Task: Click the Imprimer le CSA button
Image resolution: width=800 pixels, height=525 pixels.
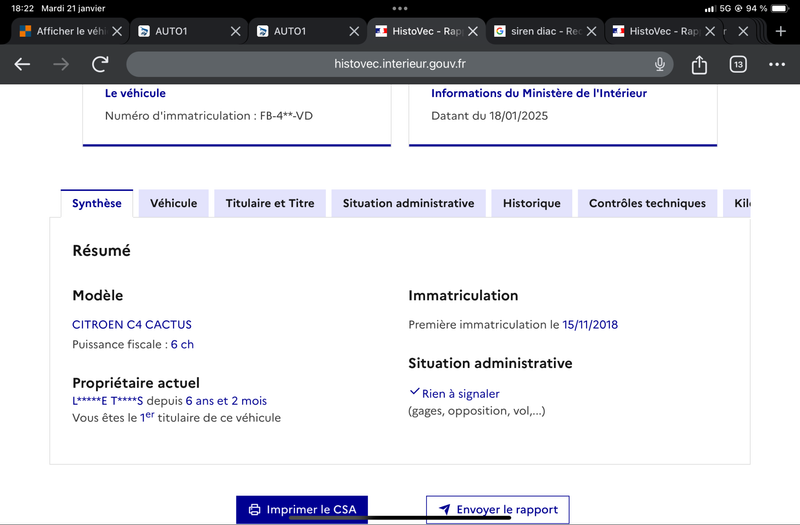Action: [x=302, y=509]
